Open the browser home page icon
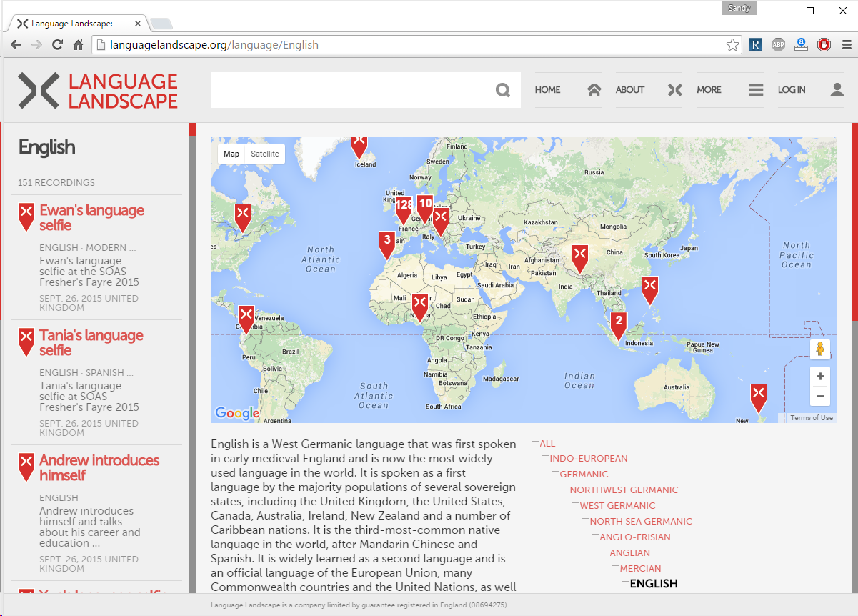Viewport: 858px width, 616px height. 79,45
